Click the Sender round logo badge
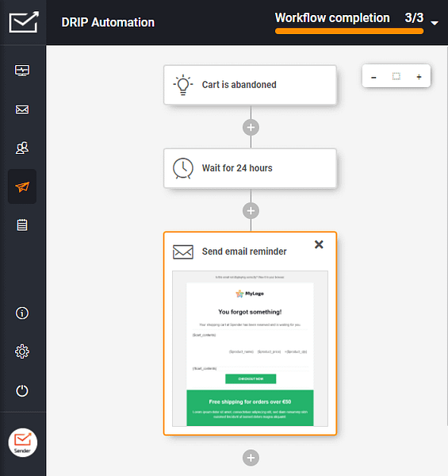 coord(23,443)
